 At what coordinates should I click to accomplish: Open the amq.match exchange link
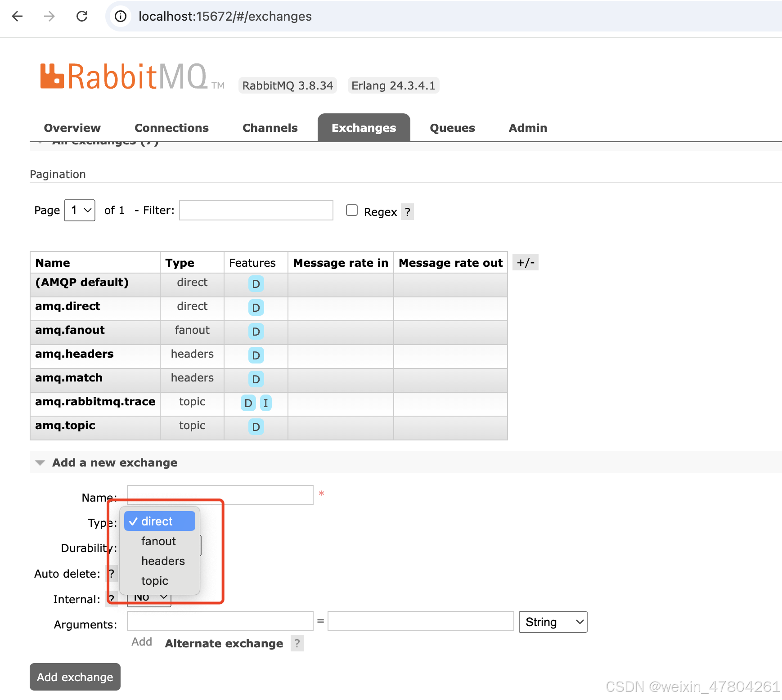[69, 377]
